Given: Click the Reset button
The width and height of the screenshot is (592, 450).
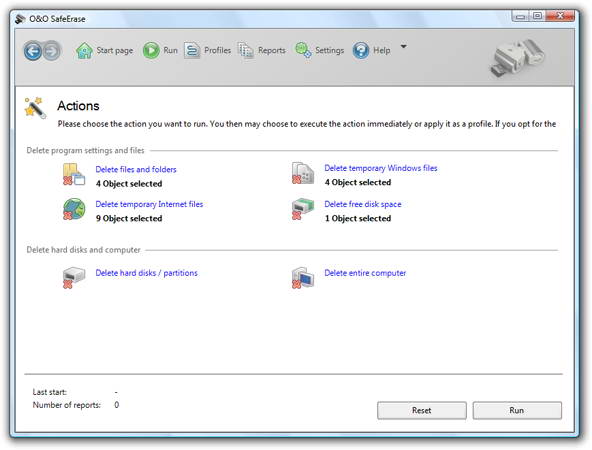Looking at the screenshot, I should 422,410.
